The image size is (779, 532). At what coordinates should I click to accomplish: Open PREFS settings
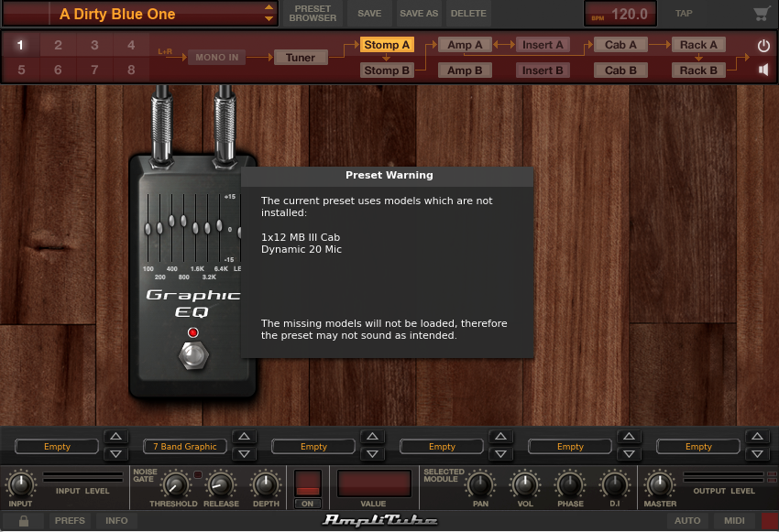tap(70, 521)
